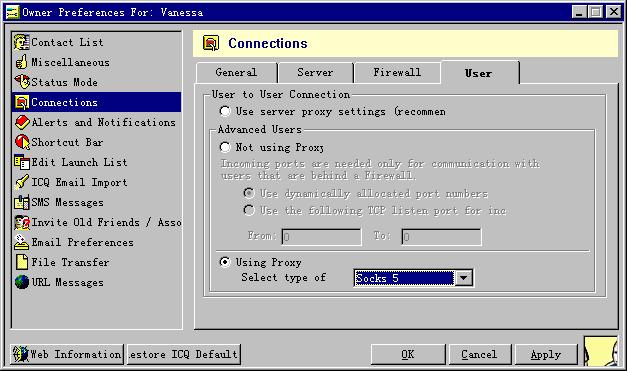Click the window title bar icon

coord(12,12)
